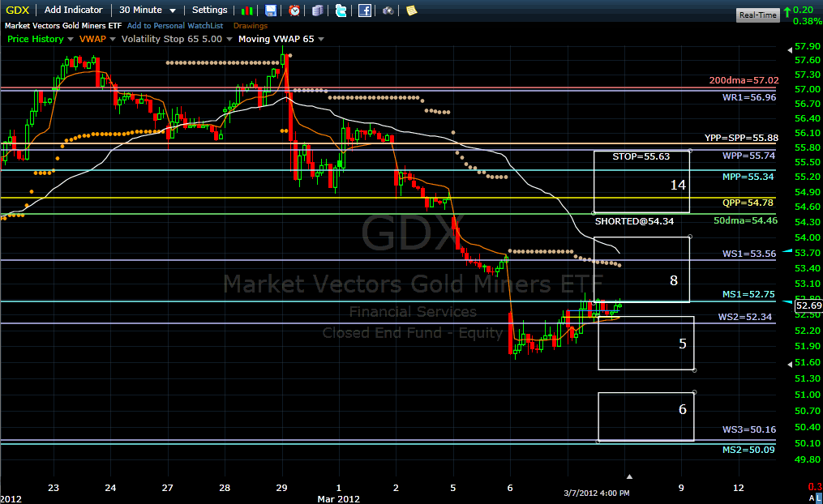
Task: Click the 200dma=57.02 label
Action: pyautogui.click(x=744, y=80)
